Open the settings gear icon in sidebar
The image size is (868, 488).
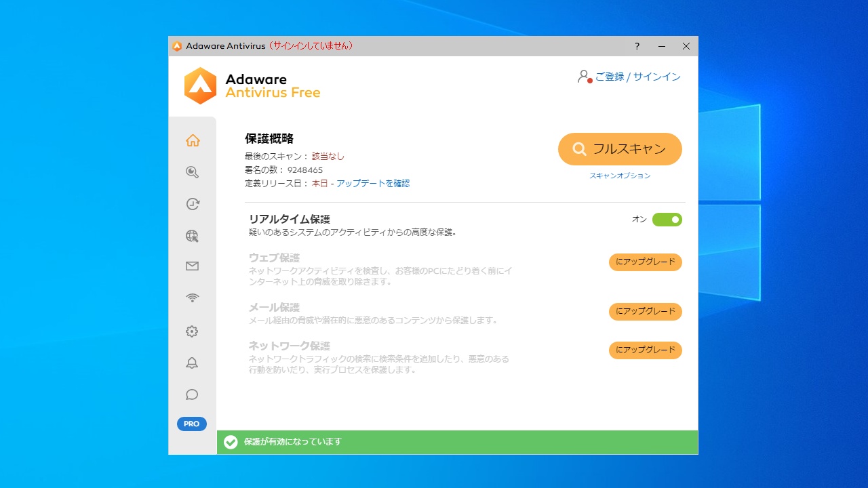pyautogui.click(x=193, y=331)
